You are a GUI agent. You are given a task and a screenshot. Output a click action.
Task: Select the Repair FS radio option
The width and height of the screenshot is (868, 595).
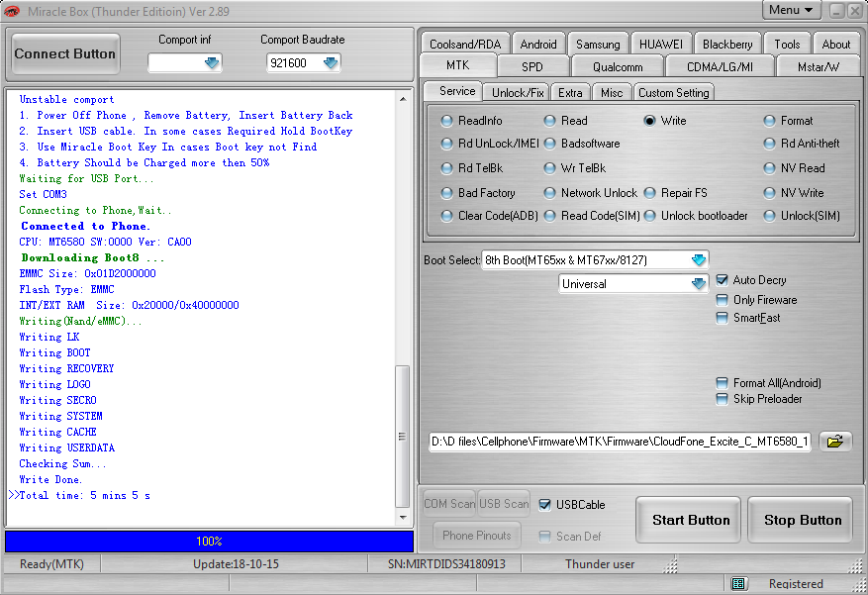pos(650,193)
